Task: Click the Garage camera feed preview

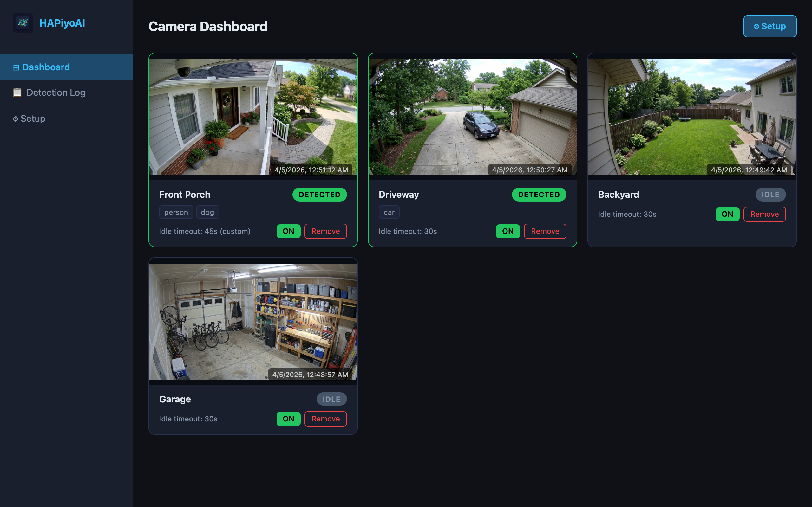Action: coord(253,321)
